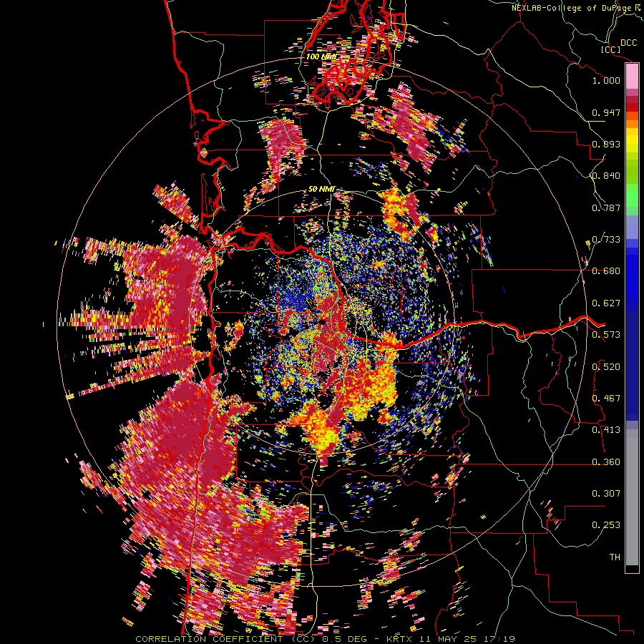Screen dimensions: 644x644
Task: Click the [CC] label near the color scale
Action: point(610,49)
